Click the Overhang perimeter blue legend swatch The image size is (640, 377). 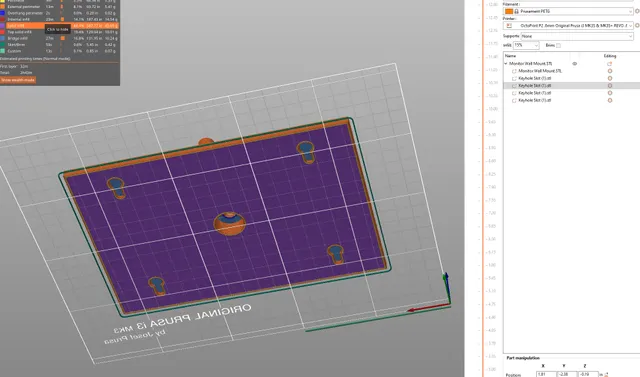[x=2, y=13]
